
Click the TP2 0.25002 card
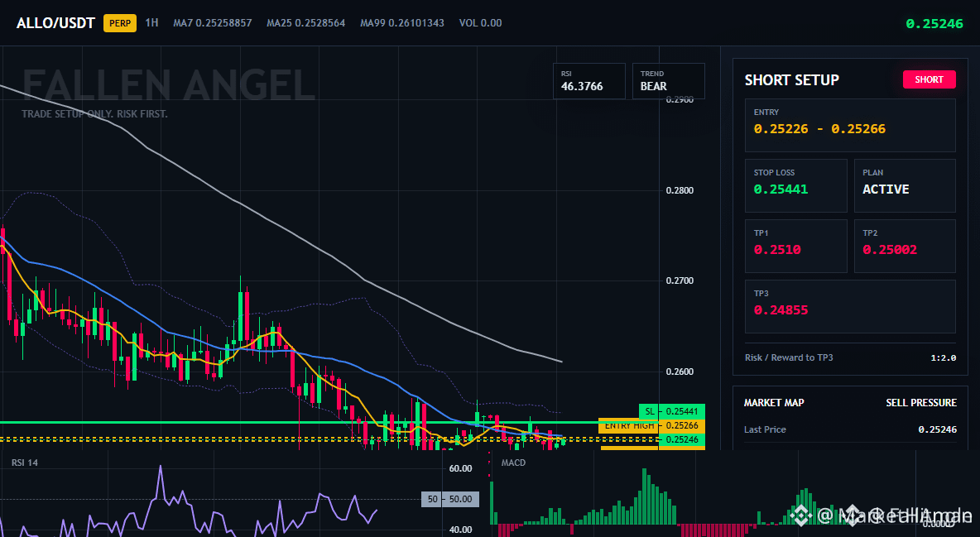905,246
